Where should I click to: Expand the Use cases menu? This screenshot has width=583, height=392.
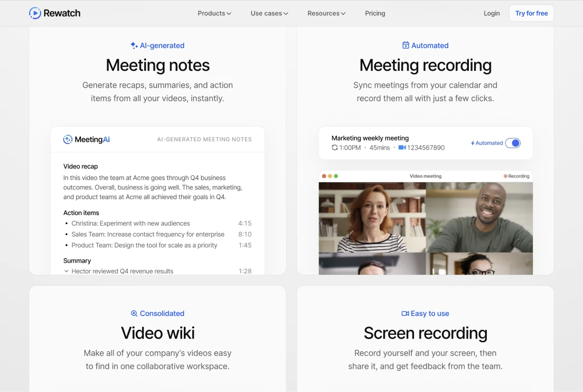tap(269, 13)
